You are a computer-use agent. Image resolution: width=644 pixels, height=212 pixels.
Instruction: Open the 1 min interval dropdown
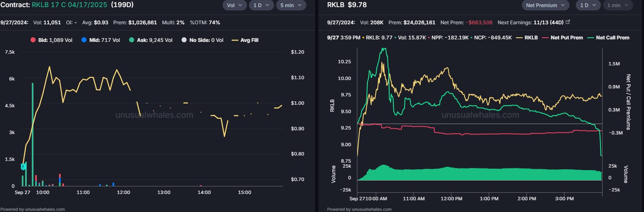click(617, 5)
